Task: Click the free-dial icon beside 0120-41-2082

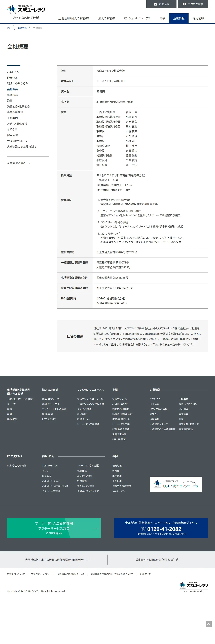Action: pos(143,529)
